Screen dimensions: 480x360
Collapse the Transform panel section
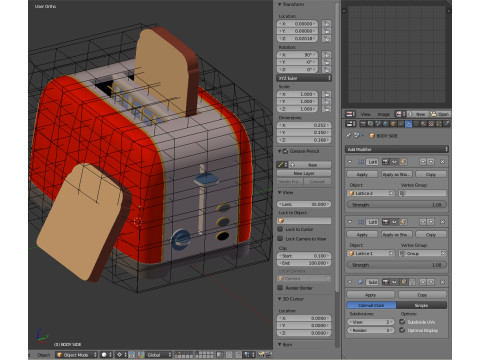[279, 4]
